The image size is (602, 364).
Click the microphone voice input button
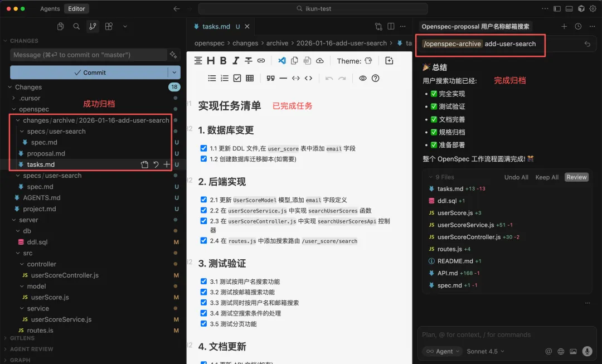586,351
